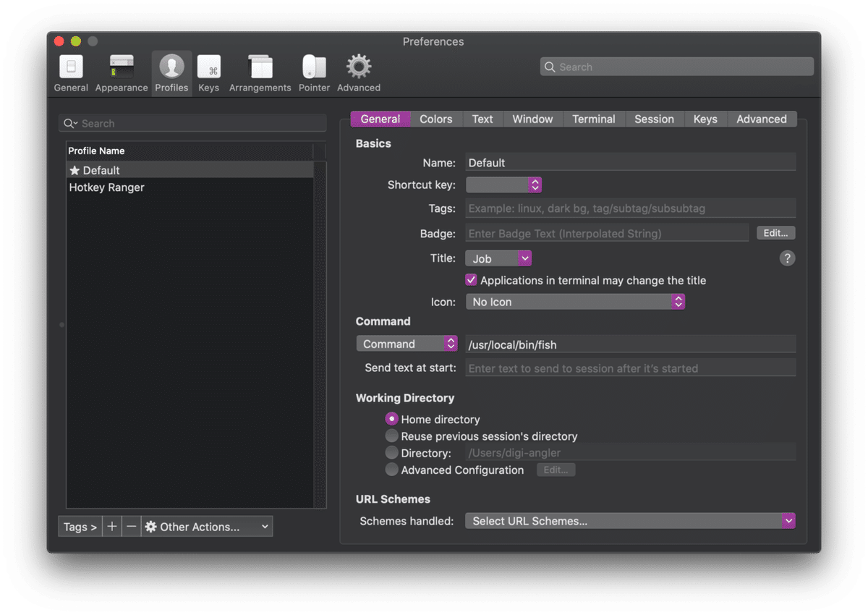Select the Hotkey Ranger profile
868x615 pixels.
pyautogui.click(x=190, y=187)
